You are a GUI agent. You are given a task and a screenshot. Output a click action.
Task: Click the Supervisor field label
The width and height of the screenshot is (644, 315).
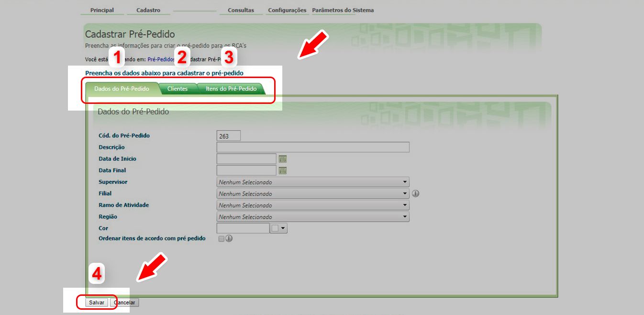point(113,182)
